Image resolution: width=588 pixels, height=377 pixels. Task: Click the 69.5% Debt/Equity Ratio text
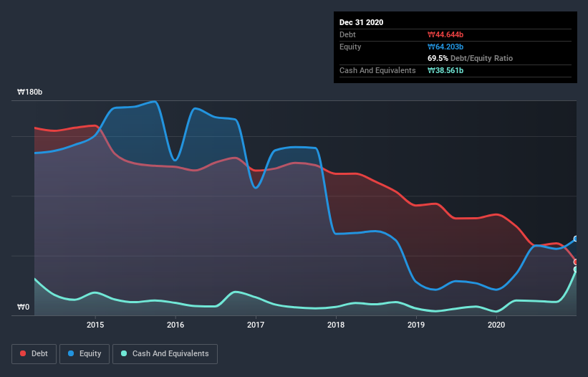(471, 59)
